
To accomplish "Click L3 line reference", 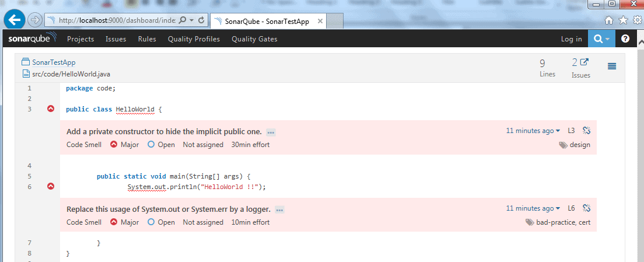I will click(x=571, y=131).
